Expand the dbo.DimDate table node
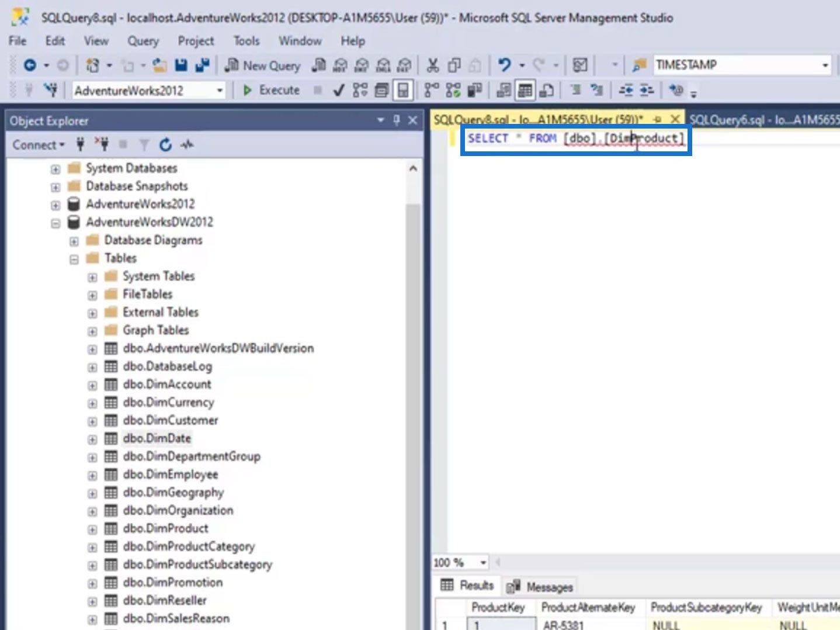This screenshot has width=840, height=630. coord(92,439)
